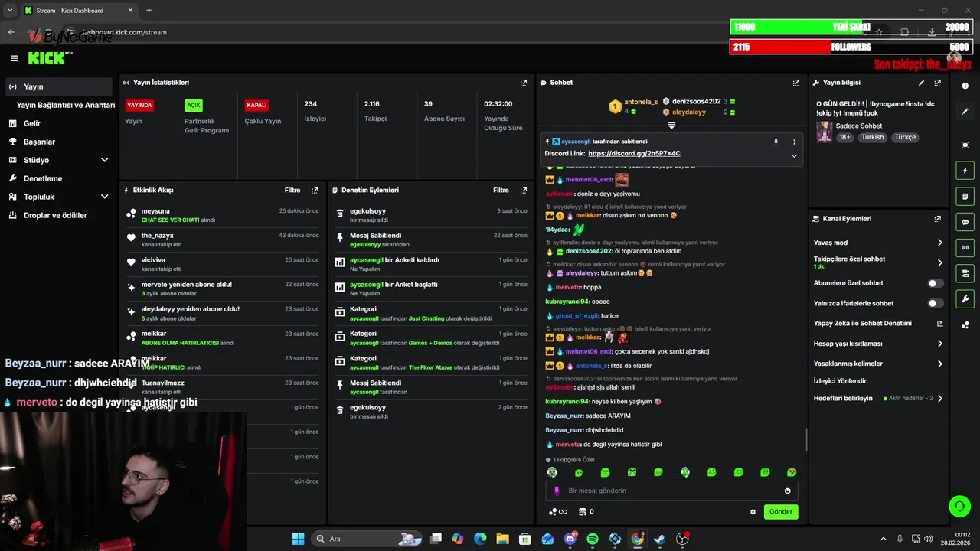The height and width of the screenshot is (551, 980).
Task: Click the Windows Start button
Action: point(298,539)
